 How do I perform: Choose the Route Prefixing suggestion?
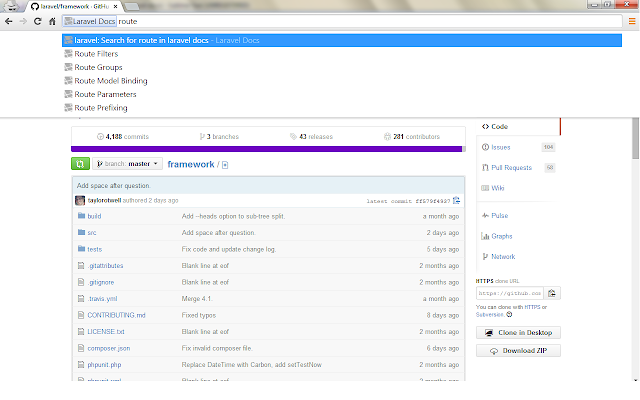[342, 108]
